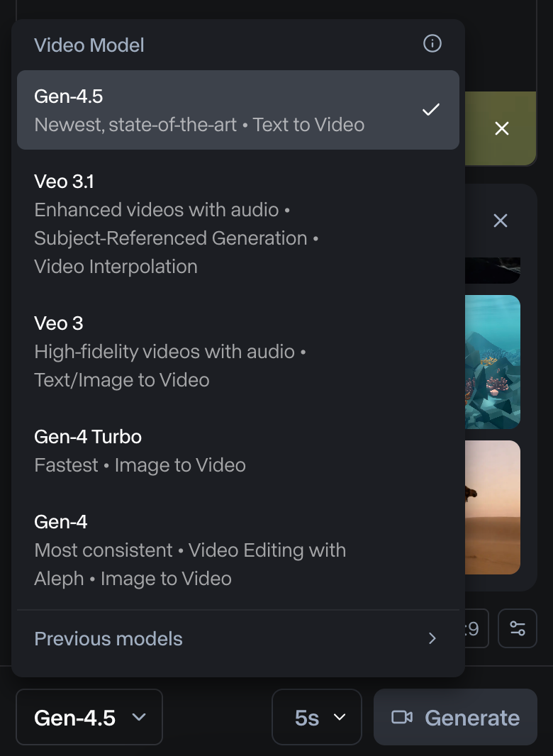Viewport: 553px width, 756px height.
Task: Open the 5s duration dropdown
Action: coord(316,717)
